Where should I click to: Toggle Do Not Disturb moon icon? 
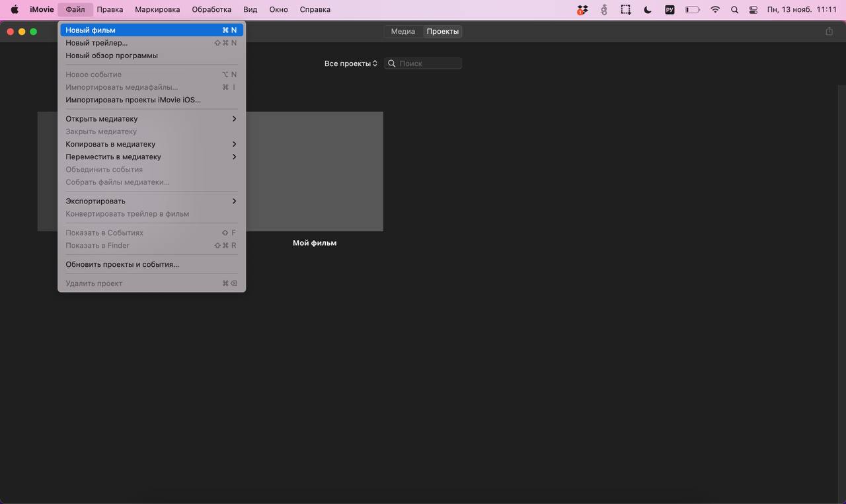tap(648, 10)
